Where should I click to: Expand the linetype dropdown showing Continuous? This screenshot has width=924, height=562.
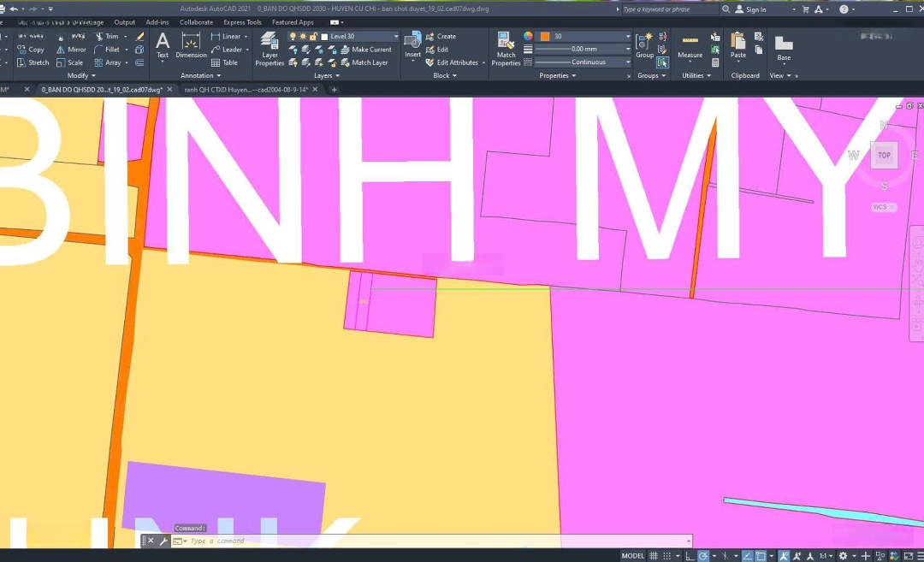(627, 62)
